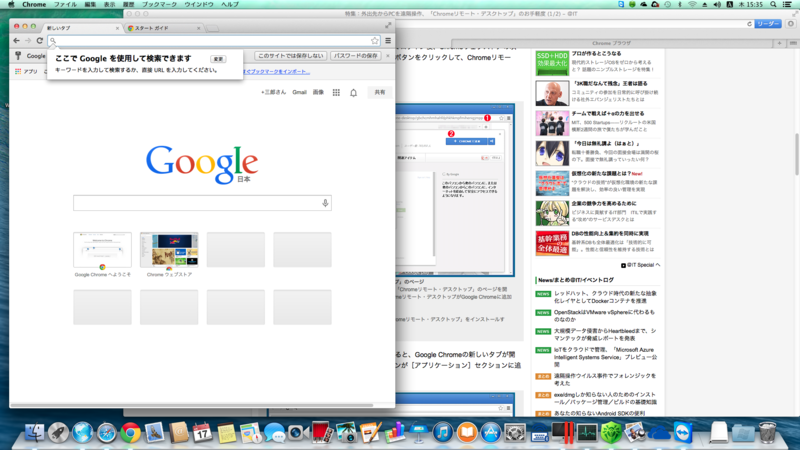Click このサイトでは保存しない button
Screen dimensions: 800x450
pos(290,56)
